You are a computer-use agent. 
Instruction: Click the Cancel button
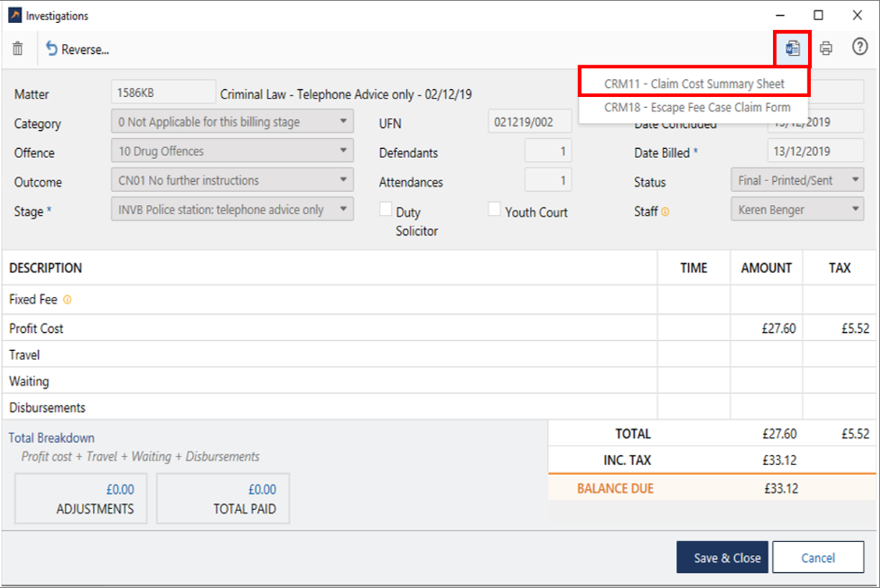(x=818, y=558)
